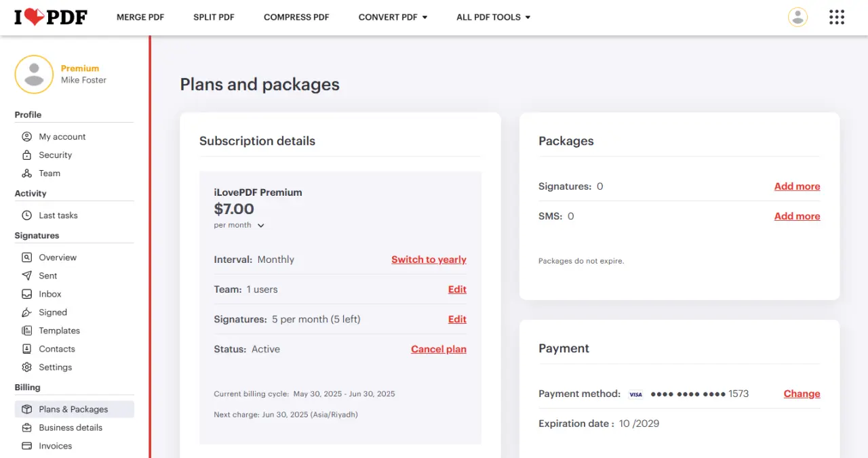Click the sidebar profile avatar picture
868x458 pixels.
click(34, 75)
